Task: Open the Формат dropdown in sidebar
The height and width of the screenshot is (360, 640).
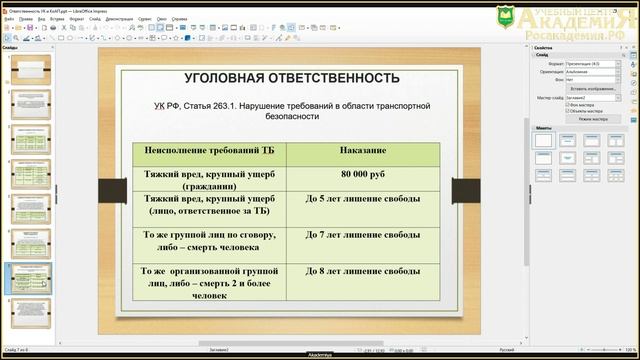Action: point(593,64)
